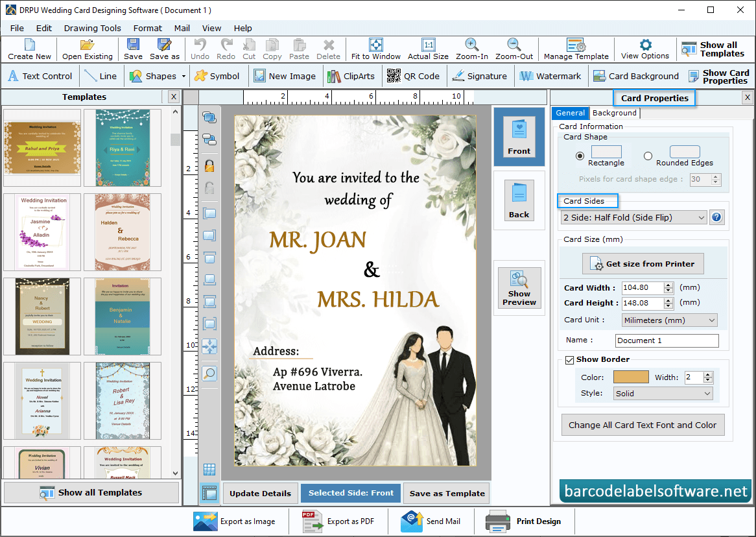The width and height of the screenshot is (756, 537).
Task: Click the Zoom-Out magnifier
Action: point(514,45)
